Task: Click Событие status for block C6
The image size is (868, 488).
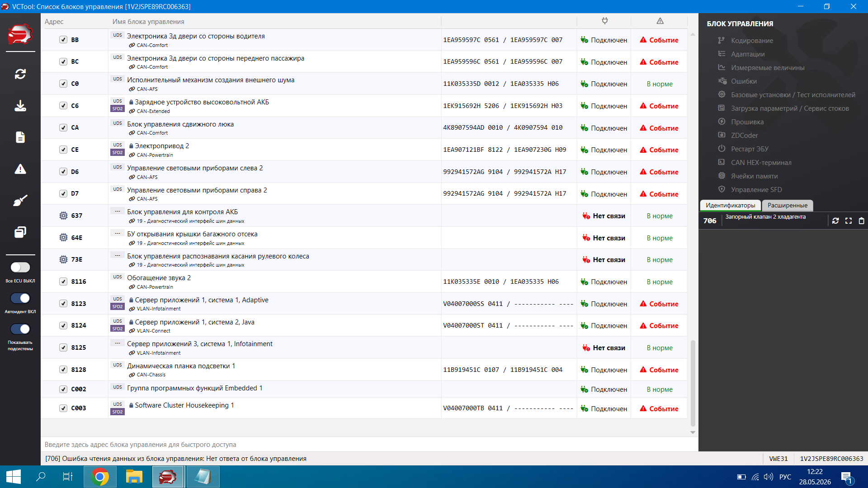Action: point(659,106)
